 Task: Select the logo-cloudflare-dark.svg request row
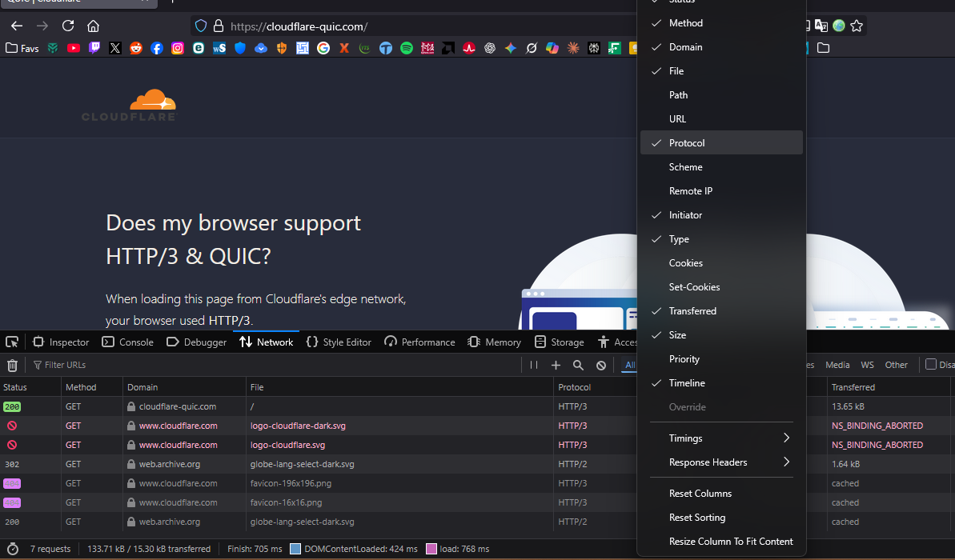pos(477,426)
